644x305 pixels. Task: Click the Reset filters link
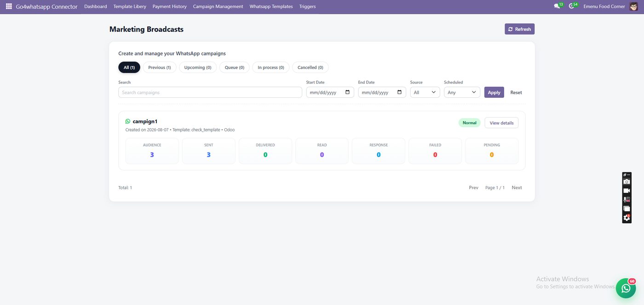coord(516,92)
